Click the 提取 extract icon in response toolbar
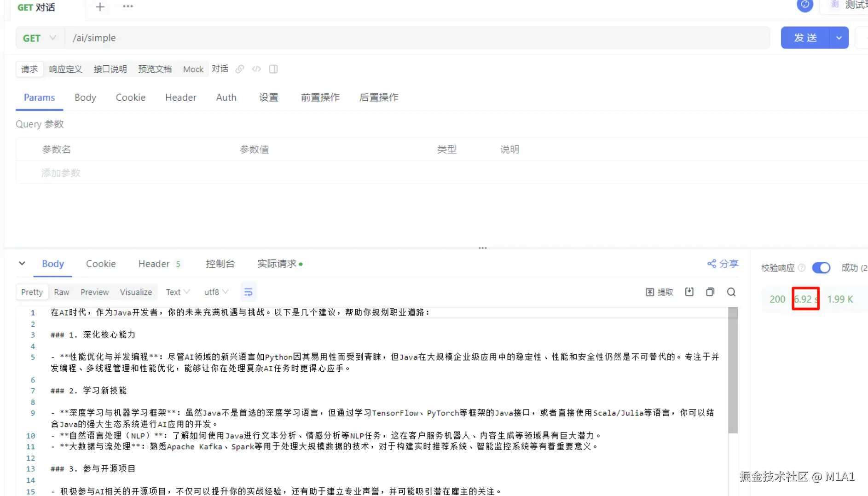 pyautogui.click(x=659, y=292)
